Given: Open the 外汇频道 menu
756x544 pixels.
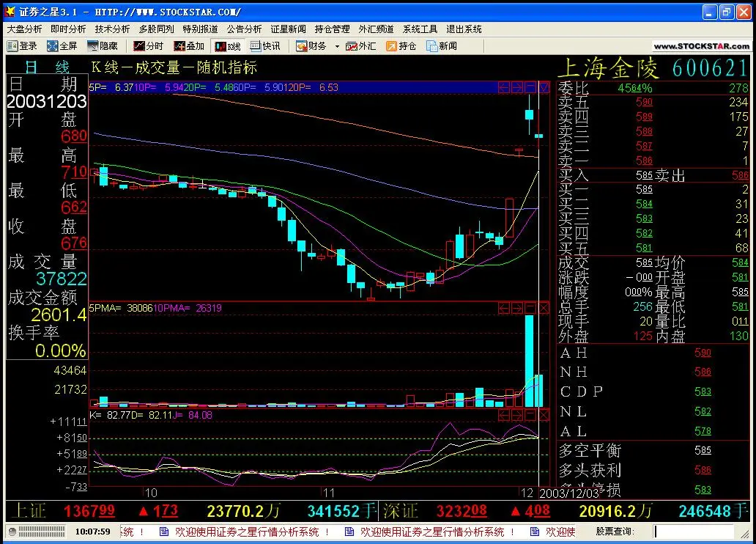Looking at the screenshot, I should pyautogui.click(x=376, y=29).
